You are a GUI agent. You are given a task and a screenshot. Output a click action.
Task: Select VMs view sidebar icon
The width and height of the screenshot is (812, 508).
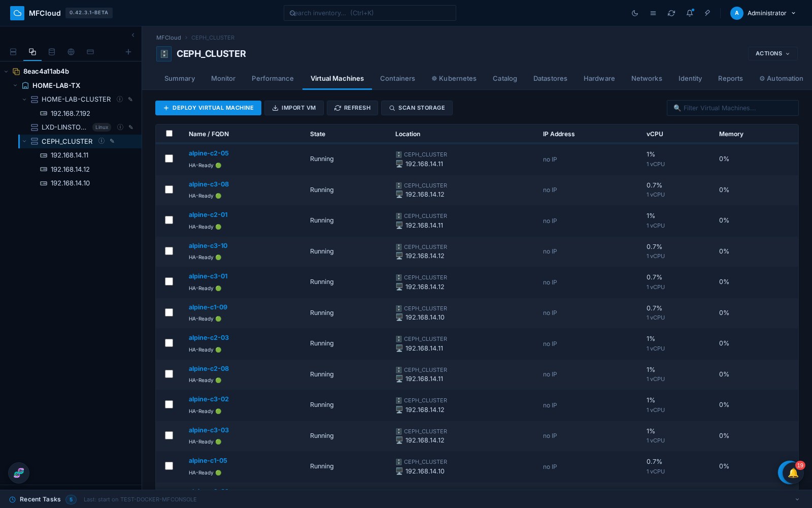(32, 52)
